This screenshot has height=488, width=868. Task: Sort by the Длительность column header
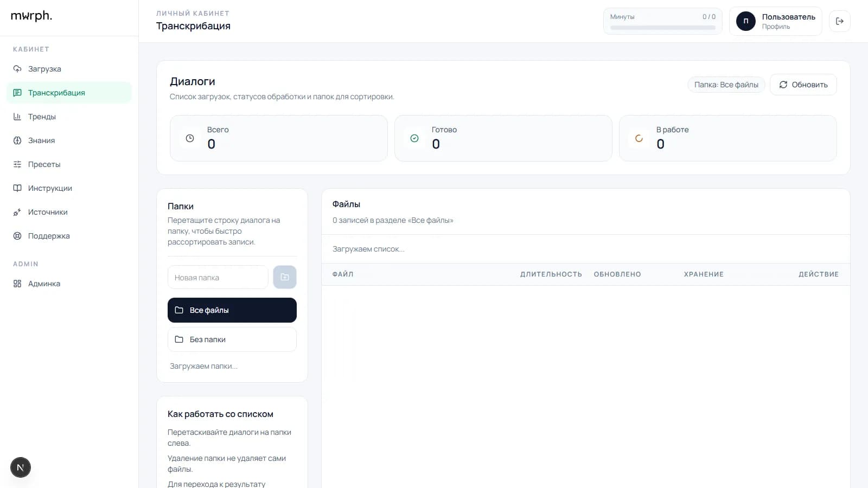(551, 274)
